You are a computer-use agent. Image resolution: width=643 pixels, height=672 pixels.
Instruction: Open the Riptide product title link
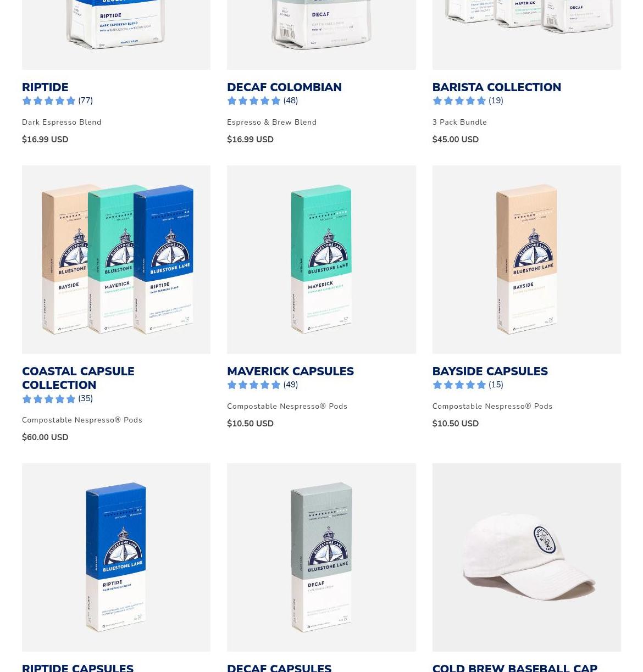[x=45, y=87]
